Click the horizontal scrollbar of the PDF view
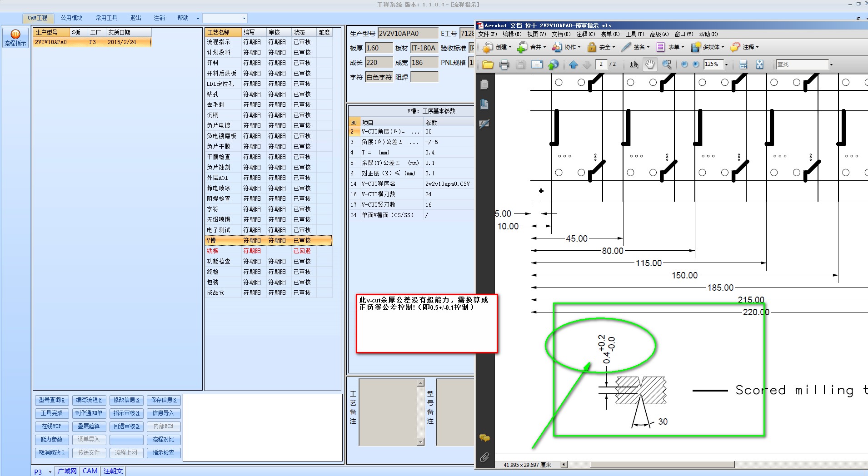 click(662, 465)
